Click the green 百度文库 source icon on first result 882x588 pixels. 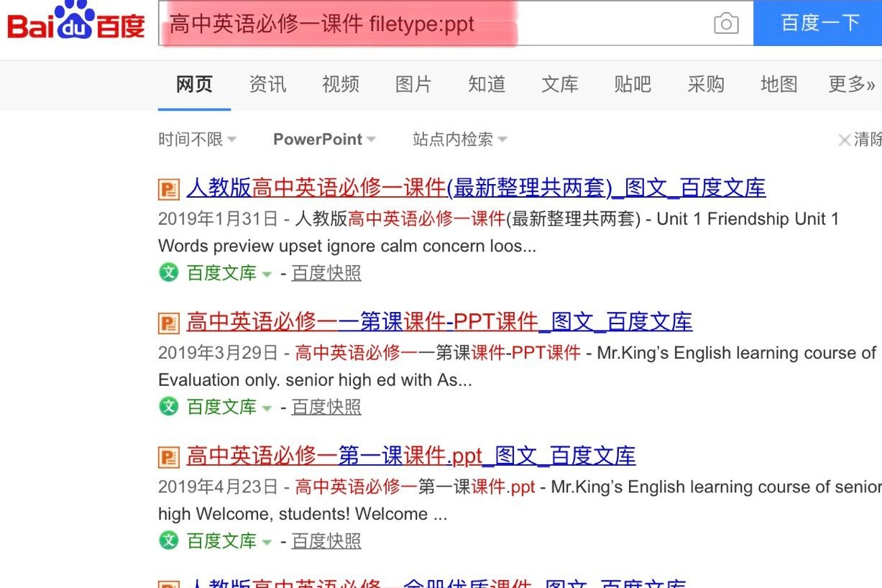pos(167,273)
